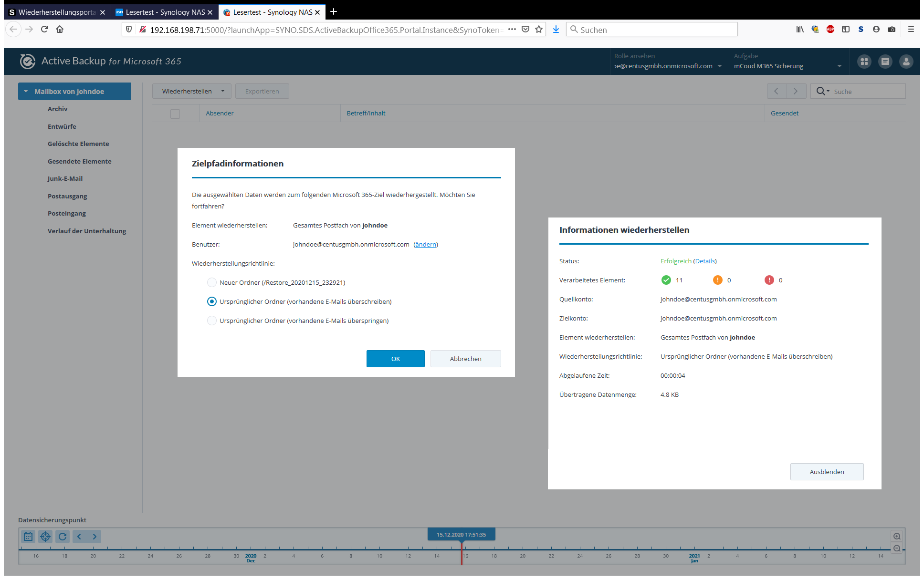The height and width of the screenshot is (580, 924).
Task: Open the Wiederherstellen dropdown
Action: (x=192, y=91)
